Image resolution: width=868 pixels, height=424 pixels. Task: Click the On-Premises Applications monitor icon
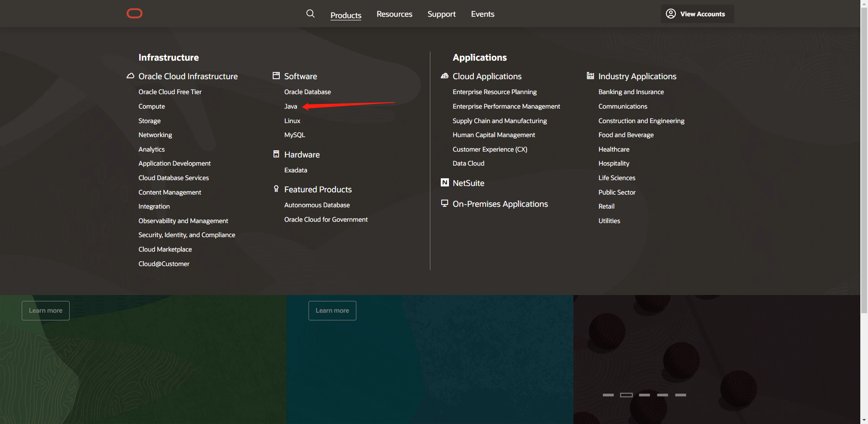445,203
